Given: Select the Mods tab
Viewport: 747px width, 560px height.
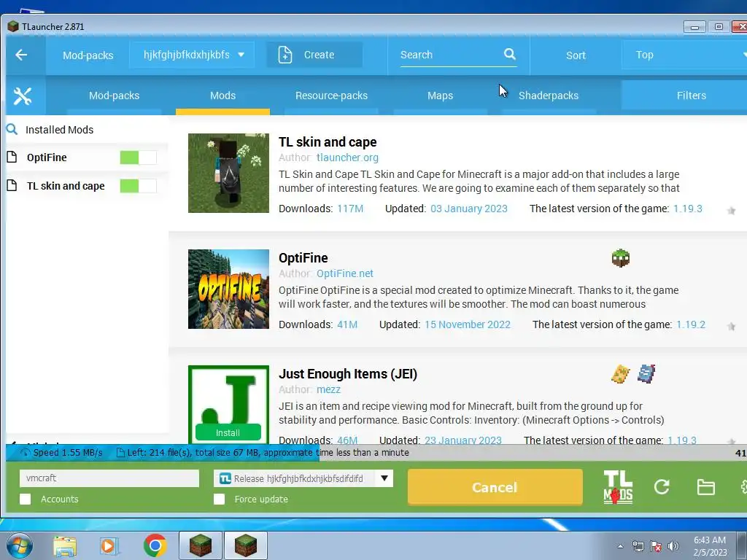Looking at the screenshot, I should [222, 96].
